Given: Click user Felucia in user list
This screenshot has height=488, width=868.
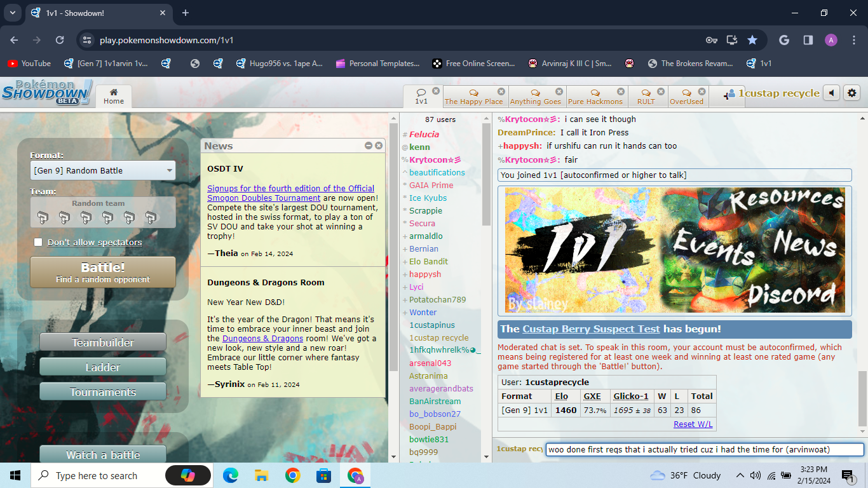Looking at the screenshot, I should 424,134.
